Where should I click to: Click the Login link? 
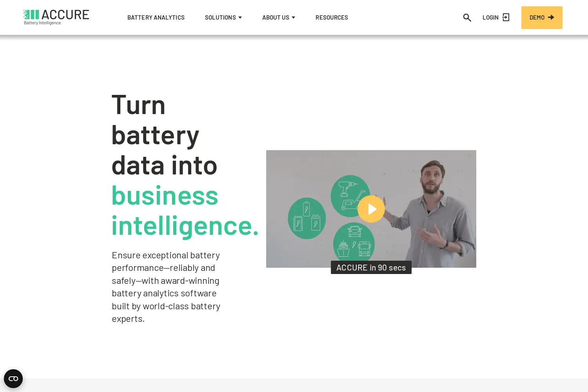(490, 18)
